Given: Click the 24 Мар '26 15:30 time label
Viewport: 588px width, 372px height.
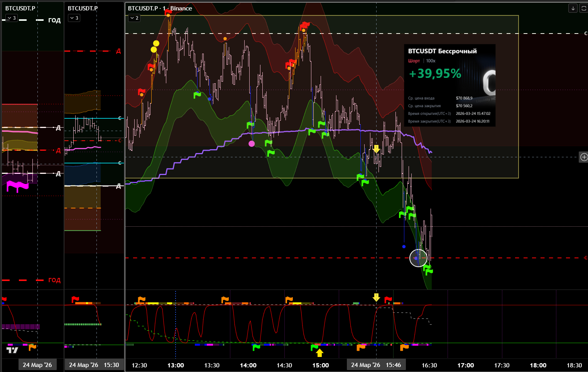Looking at the screenshot, I should pos(94,365).
